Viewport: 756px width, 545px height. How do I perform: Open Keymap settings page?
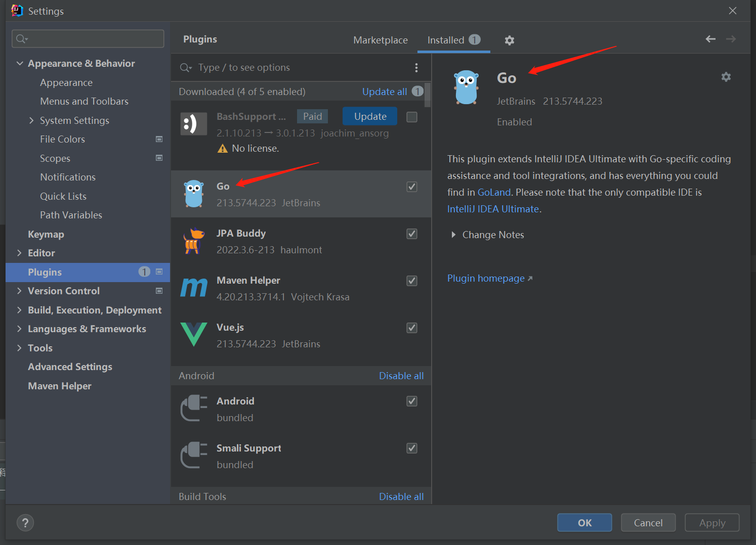pyautogui.click(x=46, y=235)
